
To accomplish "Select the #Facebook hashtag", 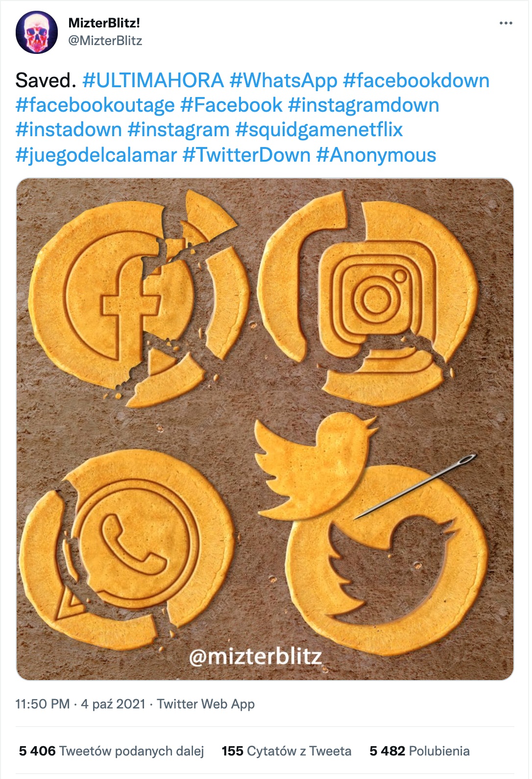I will click(231, 105).
